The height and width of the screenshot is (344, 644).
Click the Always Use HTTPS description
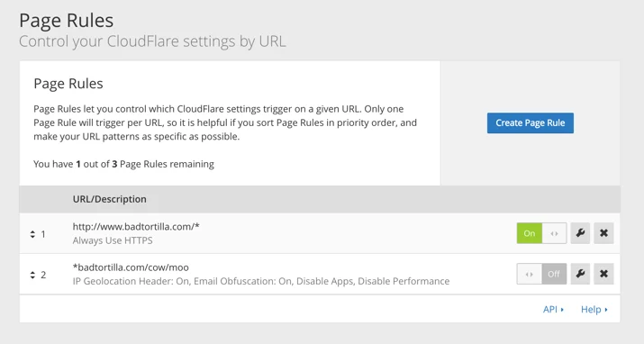click(113, 240)
